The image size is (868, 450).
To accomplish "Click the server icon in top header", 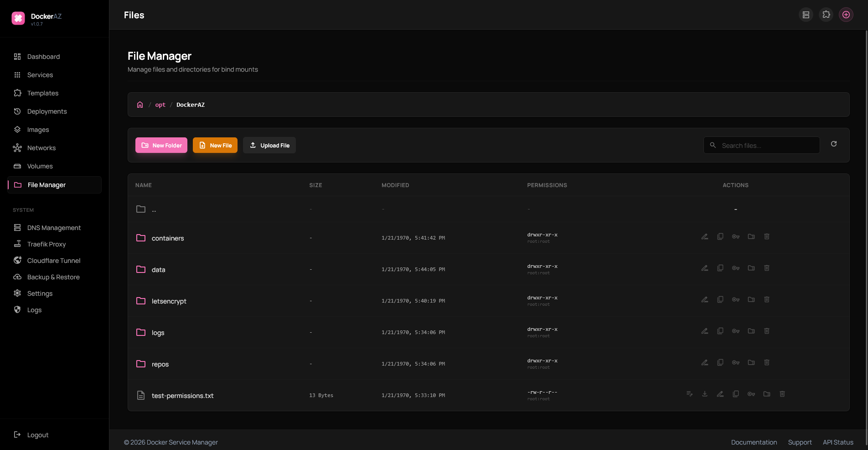I will click(806, 15).
